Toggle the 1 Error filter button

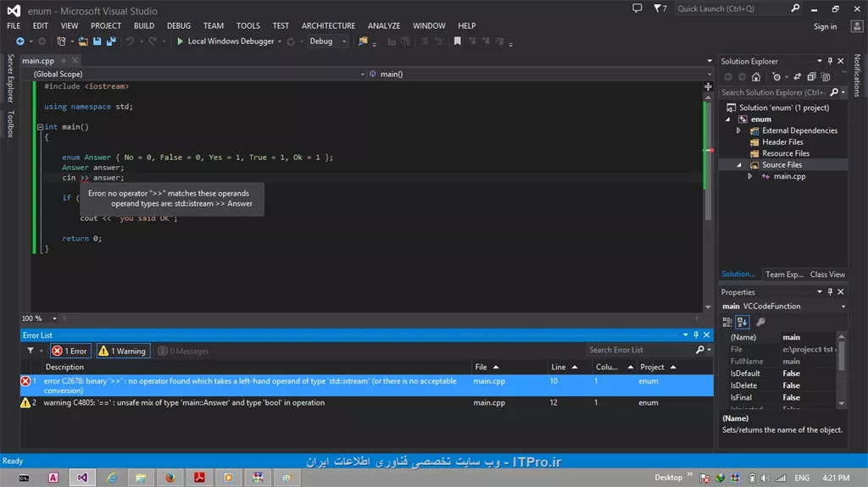tap(70, 351)
